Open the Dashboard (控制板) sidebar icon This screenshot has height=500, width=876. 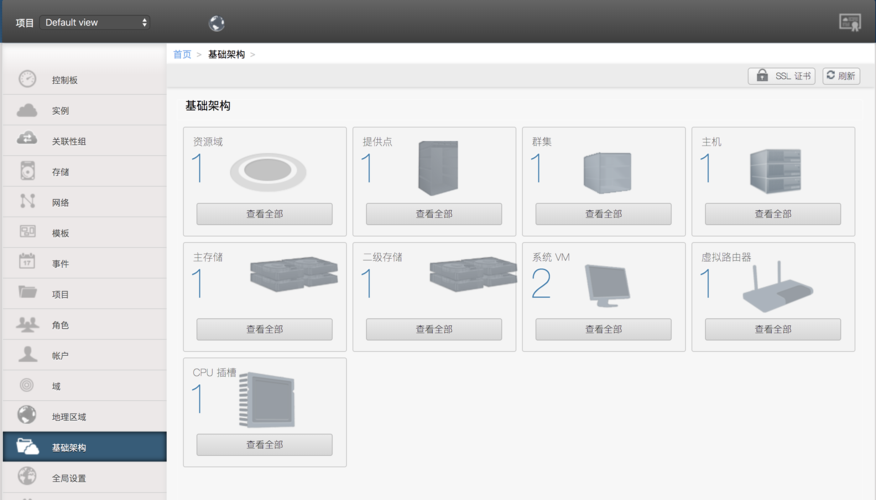[x=27, y=79]
